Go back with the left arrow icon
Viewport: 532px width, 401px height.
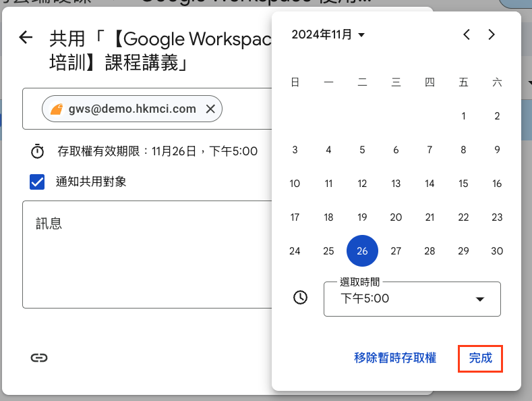26,37
